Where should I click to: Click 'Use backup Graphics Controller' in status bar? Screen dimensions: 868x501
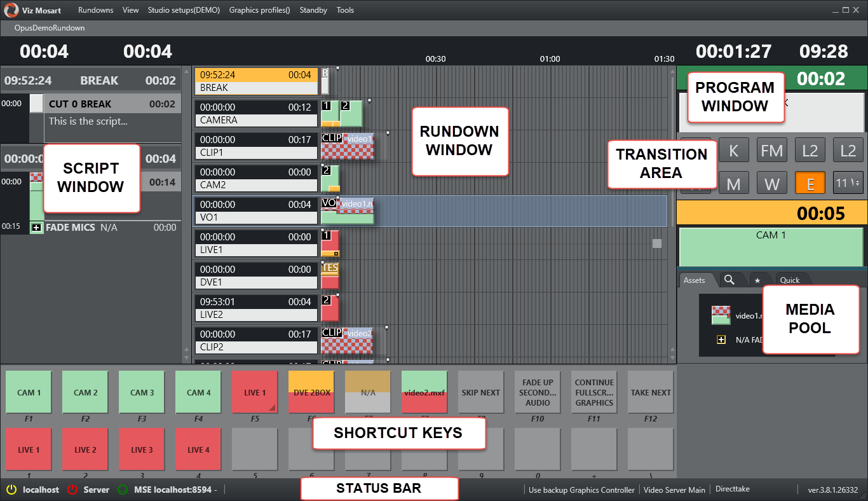tap(581, 490)
